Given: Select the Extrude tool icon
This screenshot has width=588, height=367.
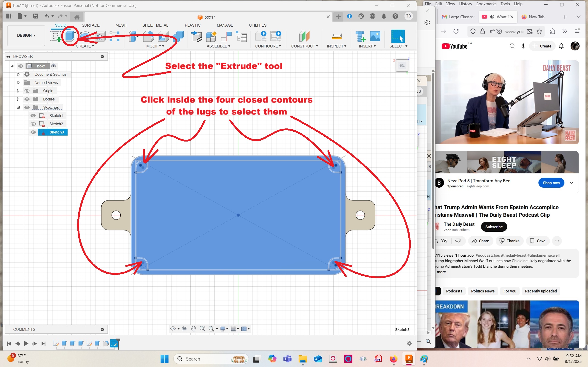Looking at the screenshot, I should pyautogui.click(x=70, y=36).
